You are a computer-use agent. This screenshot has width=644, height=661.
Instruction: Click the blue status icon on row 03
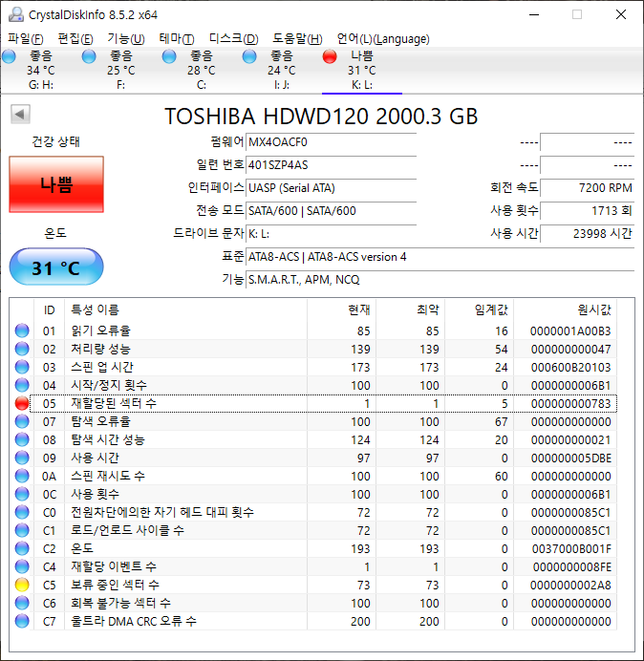(22, 367)
